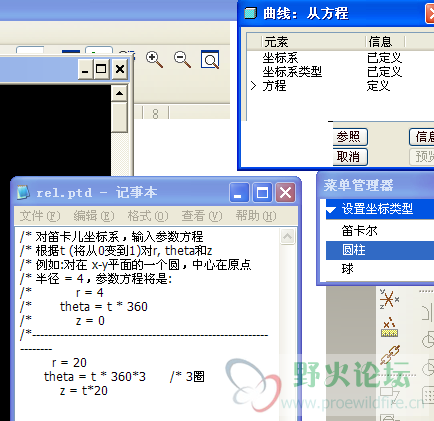Click the 参照 button

[350, 137]
